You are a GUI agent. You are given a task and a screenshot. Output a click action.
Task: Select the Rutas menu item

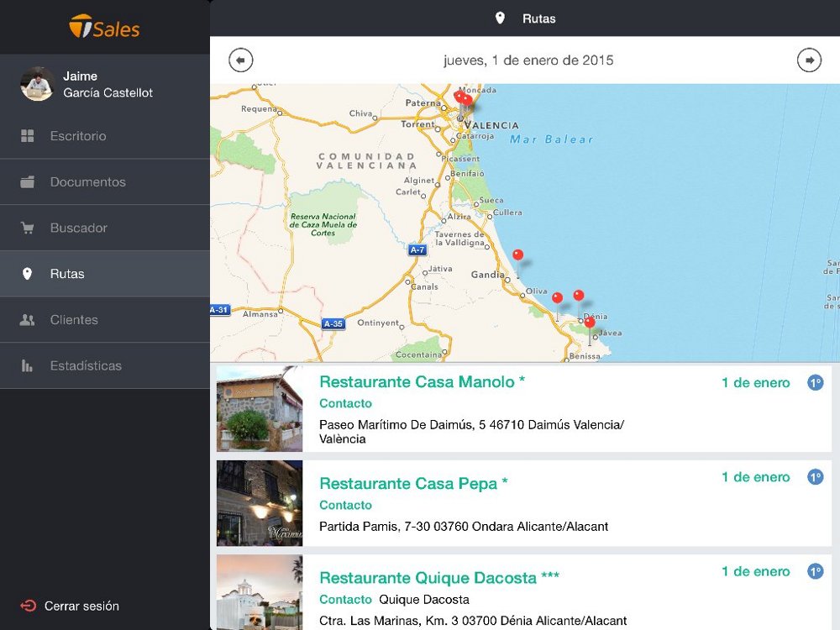105,274
